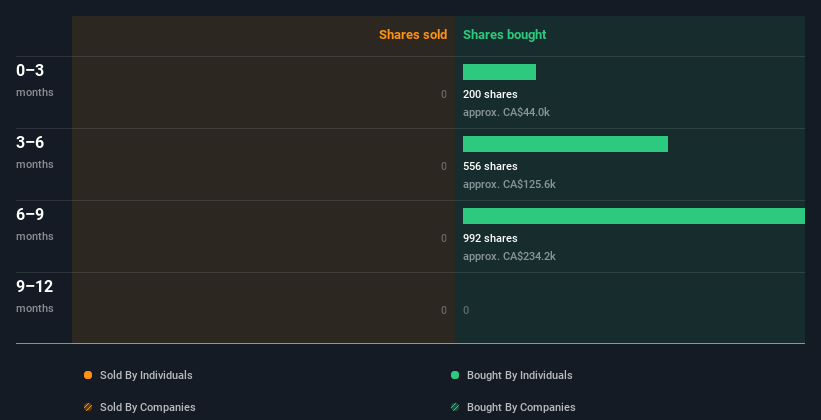The image size is (821, 420).
Task: Click the 9–12 months shares sold zero
Action: point(444,310)
